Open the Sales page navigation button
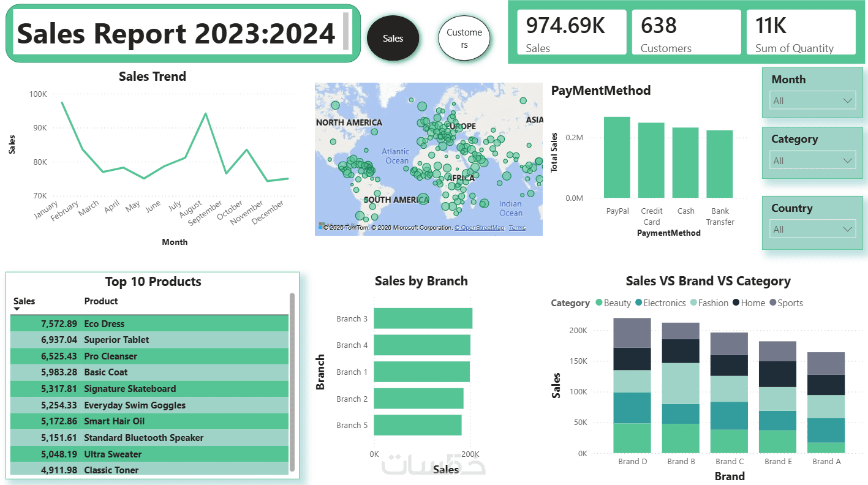Viewport: 868px width, 485px height. (393, 38)
